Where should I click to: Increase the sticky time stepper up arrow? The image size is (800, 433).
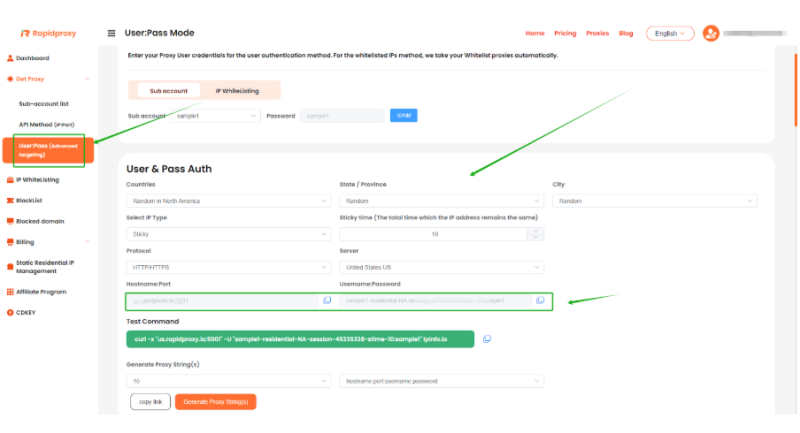point(535,231)
